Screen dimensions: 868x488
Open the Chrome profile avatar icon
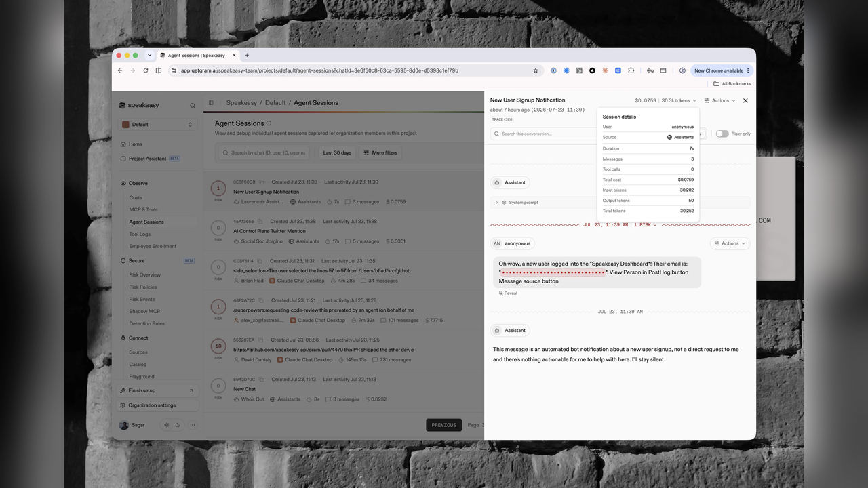point(682,70)
